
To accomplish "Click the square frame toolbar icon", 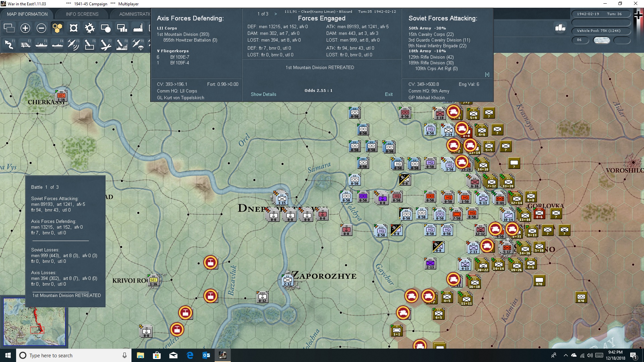I will coord(73,28).
